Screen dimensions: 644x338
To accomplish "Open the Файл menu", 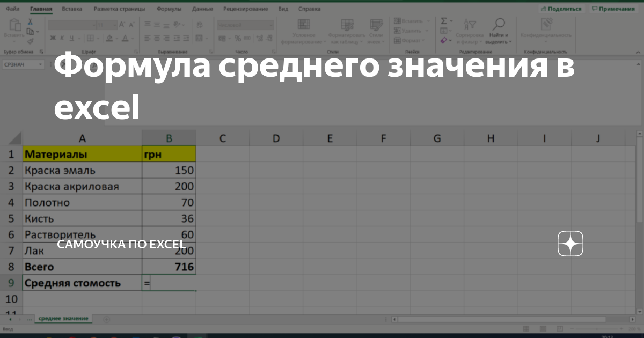I will click(x=13, y=9).
